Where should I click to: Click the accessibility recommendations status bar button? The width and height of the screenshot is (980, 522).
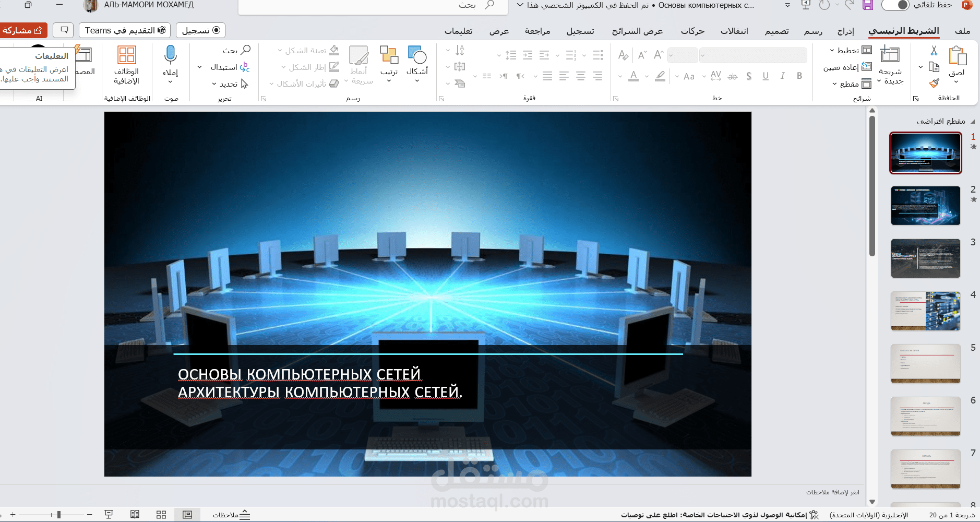pyautogui.click(x=720, y=515)
